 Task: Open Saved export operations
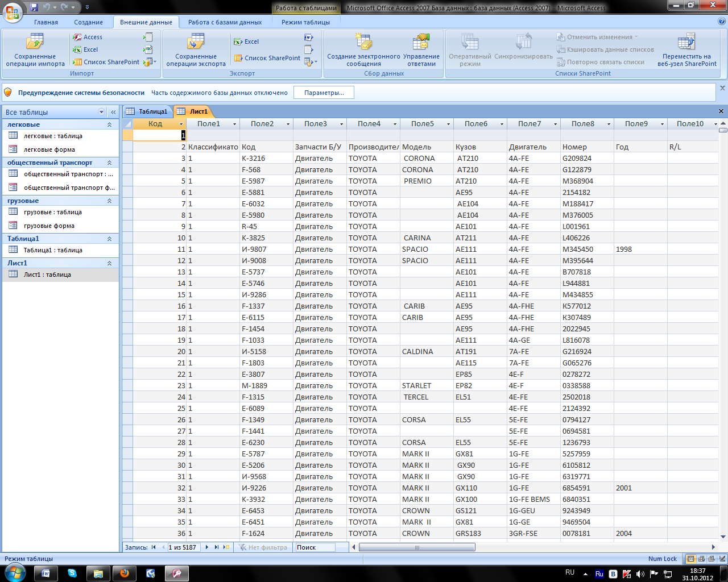coord(196,50)
